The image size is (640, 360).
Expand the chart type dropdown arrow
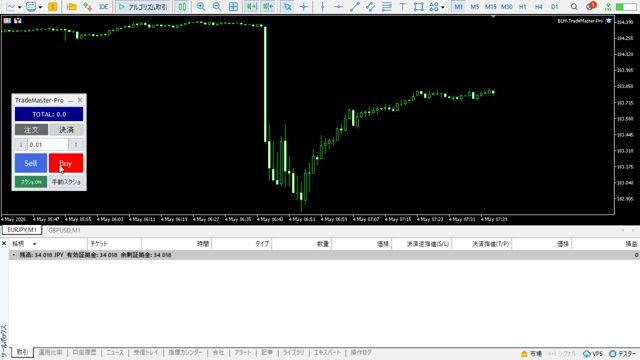20,7
